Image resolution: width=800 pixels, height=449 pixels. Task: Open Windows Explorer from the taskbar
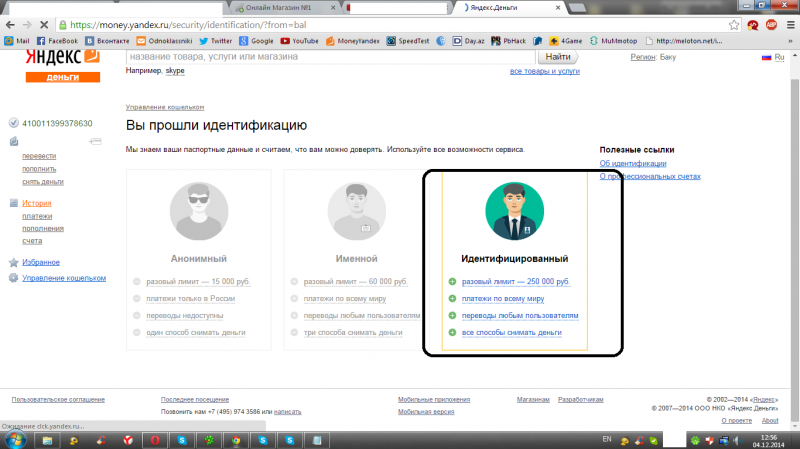click(x=47, y=440)
